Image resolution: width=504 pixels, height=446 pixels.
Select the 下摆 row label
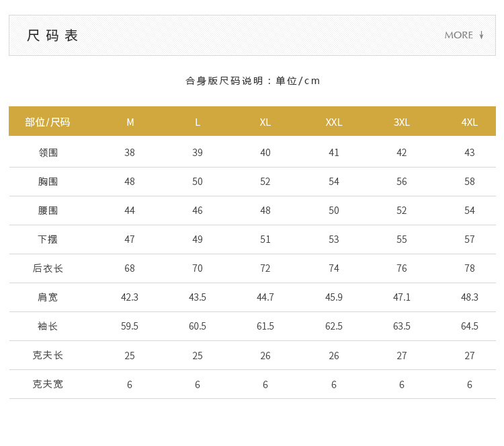(48, 239)
